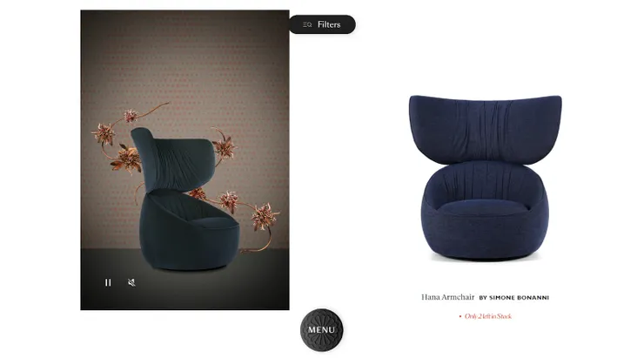Open the blue Hana Armchair product image
This screenshot has width=644, height=358.
click(485, 178)
